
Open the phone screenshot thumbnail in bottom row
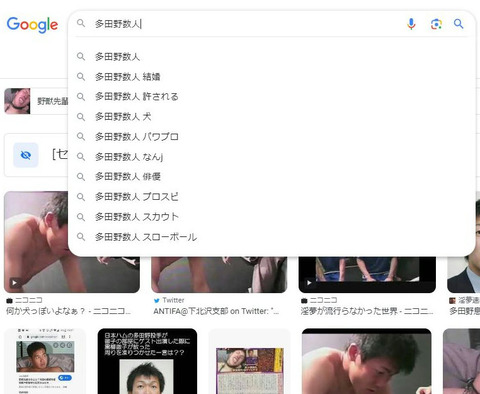(x=45, y=361)
